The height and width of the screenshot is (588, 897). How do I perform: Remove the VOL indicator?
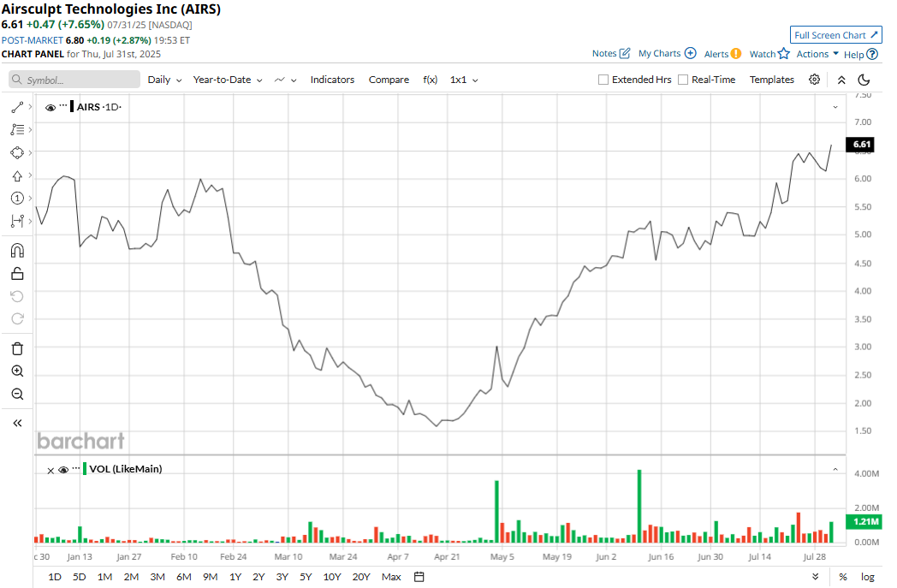click(x=50, y=470)
